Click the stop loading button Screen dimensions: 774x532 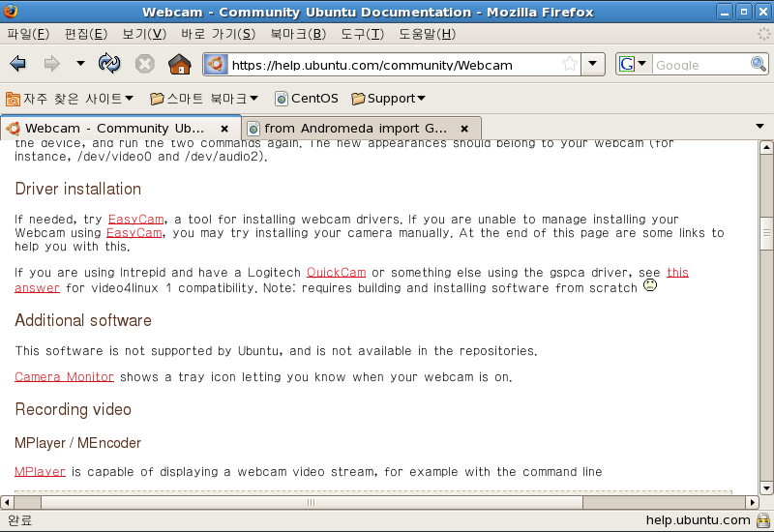(x=144, y=64)
